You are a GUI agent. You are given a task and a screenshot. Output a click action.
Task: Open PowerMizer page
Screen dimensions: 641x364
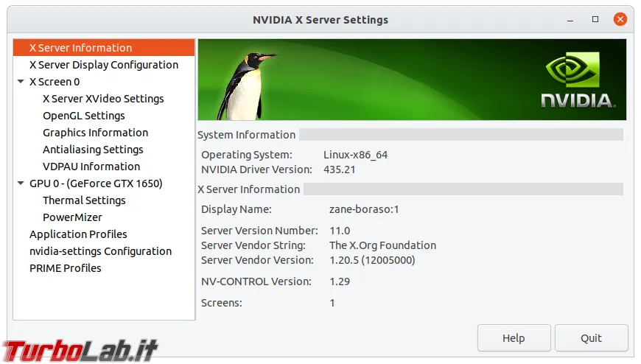72,217
